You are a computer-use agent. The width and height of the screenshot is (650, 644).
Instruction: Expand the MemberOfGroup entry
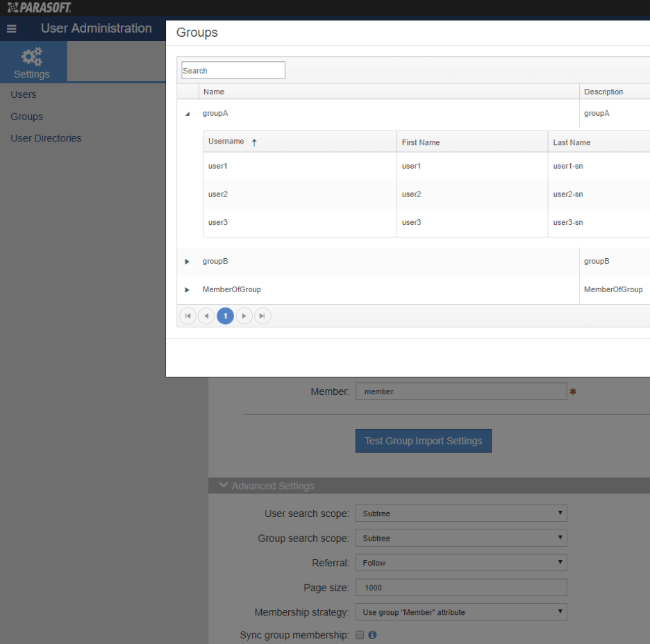click(186, 289)
